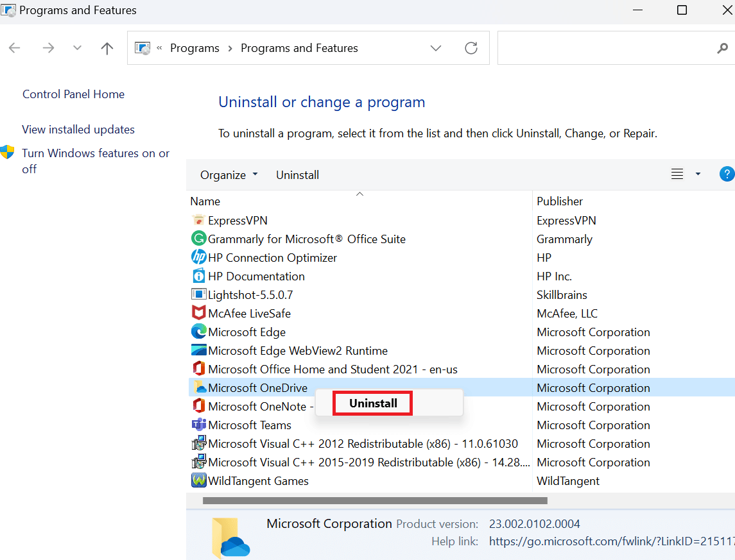Click Uninstall in the toolbar

point(297,174)
